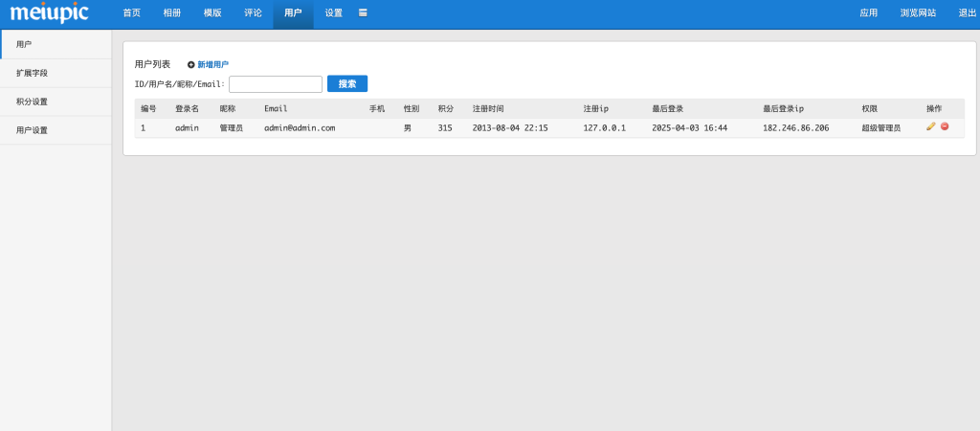Click the 浏览网站 link
This screenshot has width=980, height=431.
[918, 12]
